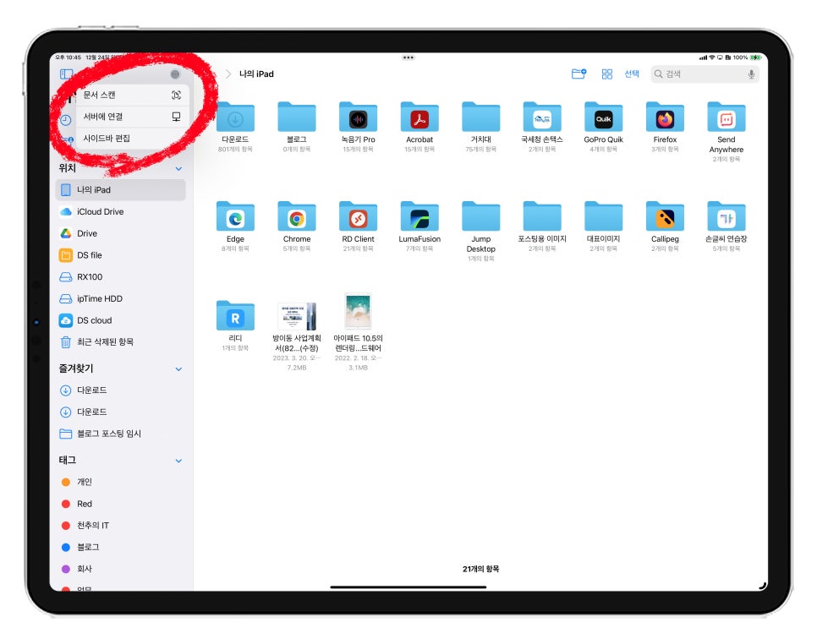Screen dimensions: 817x644
Task: Click the 검색 search field
Action: coord(705,74)
